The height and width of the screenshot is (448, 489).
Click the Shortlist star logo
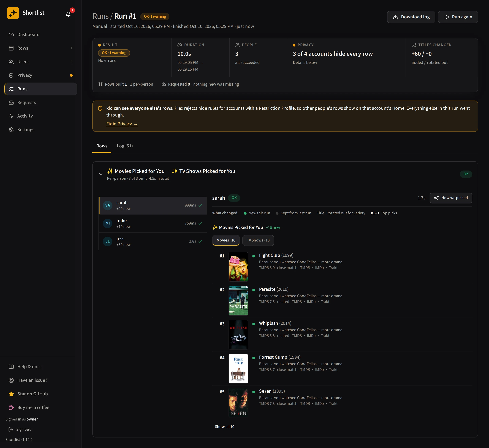pos(13,13)
